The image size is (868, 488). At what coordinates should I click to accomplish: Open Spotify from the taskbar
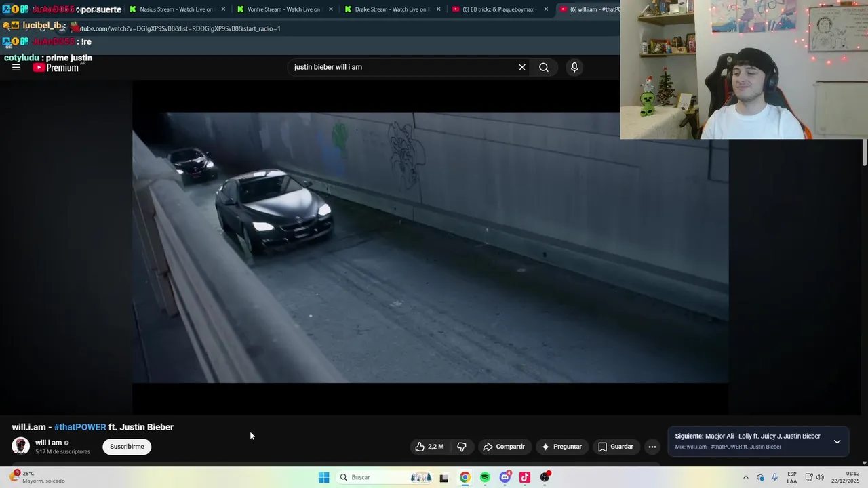485,477
